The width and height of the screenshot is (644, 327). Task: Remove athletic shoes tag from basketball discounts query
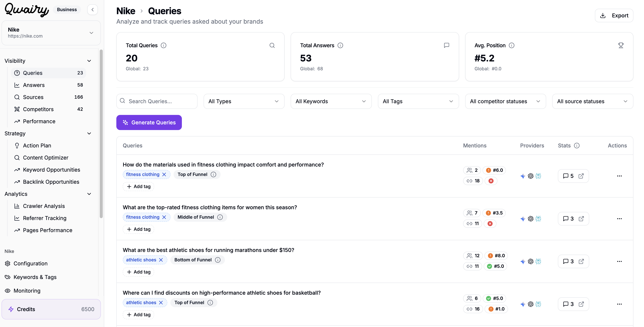click(x=161, y=303)
